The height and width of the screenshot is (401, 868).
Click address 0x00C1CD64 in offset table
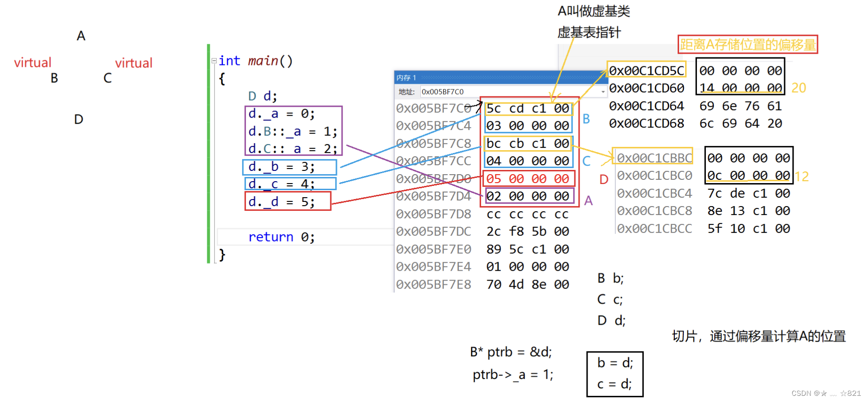pos(647,106)
